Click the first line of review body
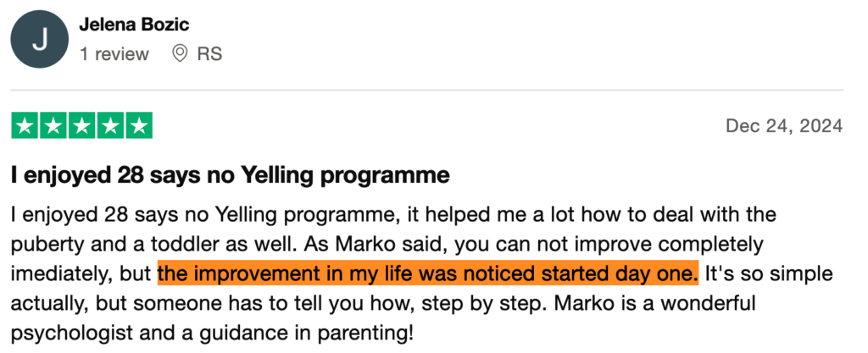 click(x=394, y=212)
